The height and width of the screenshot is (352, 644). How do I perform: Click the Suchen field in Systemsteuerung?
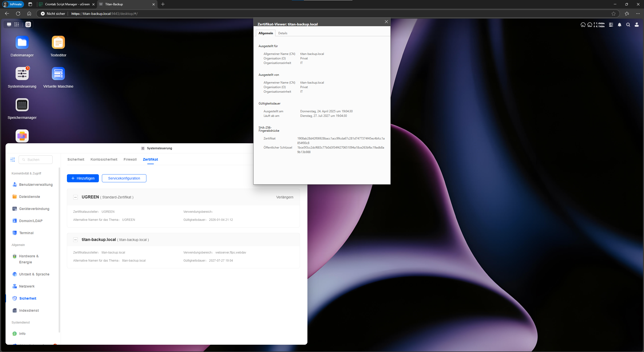pos(35,160)
